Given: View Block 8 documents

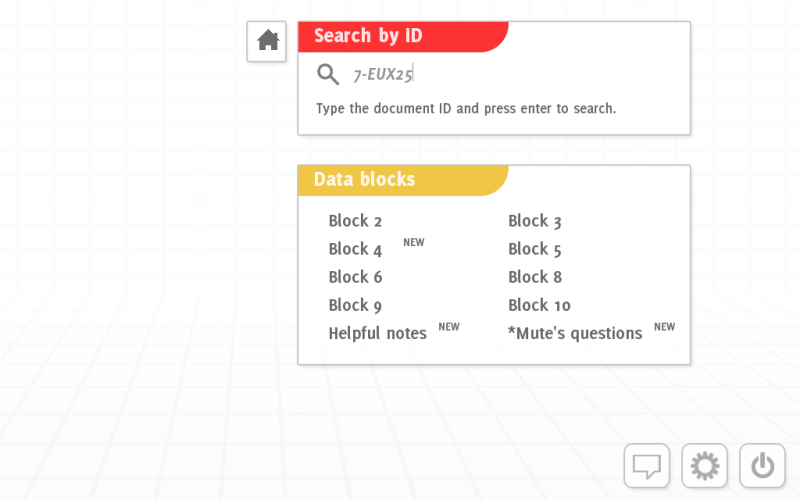Looking at the screenshot, I should point(535,277).
